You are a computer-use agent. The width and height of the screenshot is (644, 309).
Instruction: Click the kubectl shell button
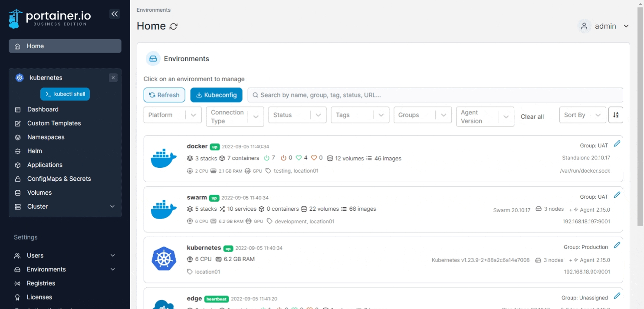(65, 94)
